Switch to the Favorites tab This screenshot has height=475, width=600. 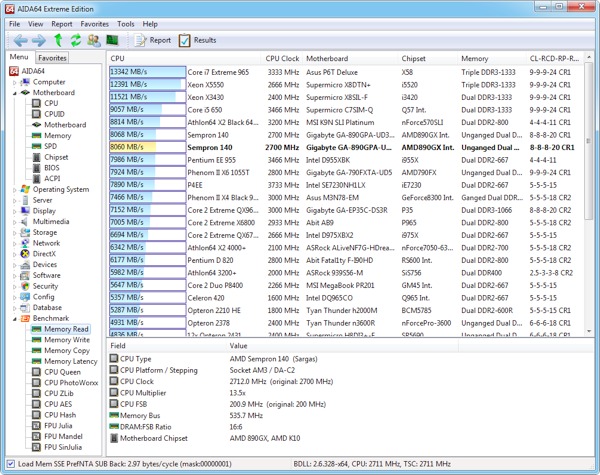coord(52,58)
